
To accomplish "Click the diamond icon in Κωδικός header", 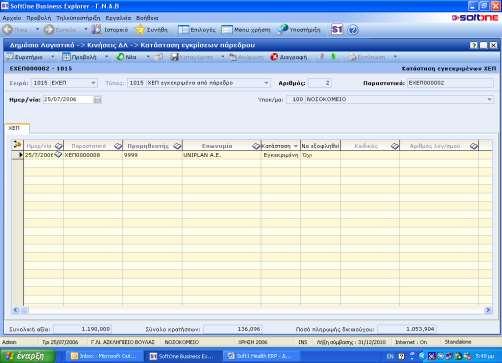I will pyautogui.click(x=395, y=146).
